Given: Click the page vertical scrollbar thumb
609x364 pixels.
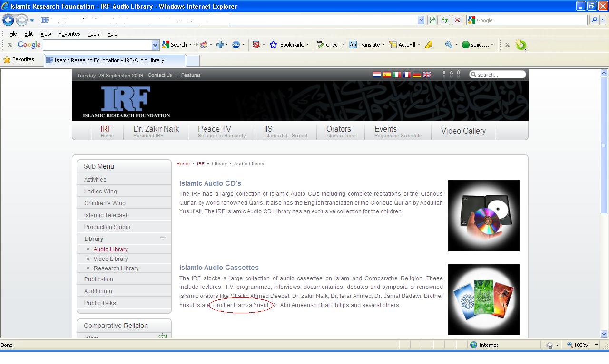Looking at the screenshot, I should (604, 145).
